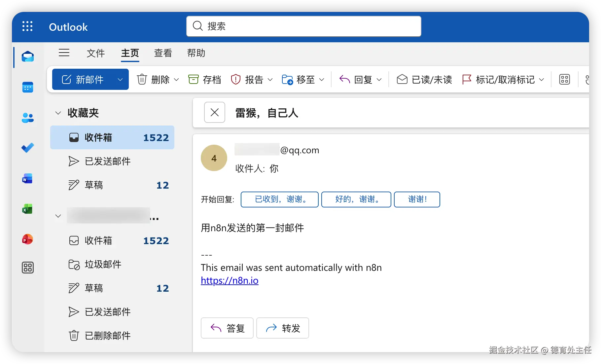Open the People contacts icon
601x364 pixels.
pos(28,118)
